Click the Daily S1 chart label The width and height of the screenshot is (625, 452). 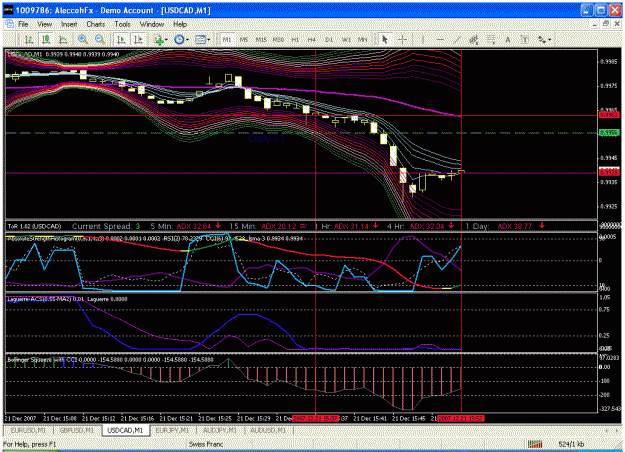pos(266,139)
